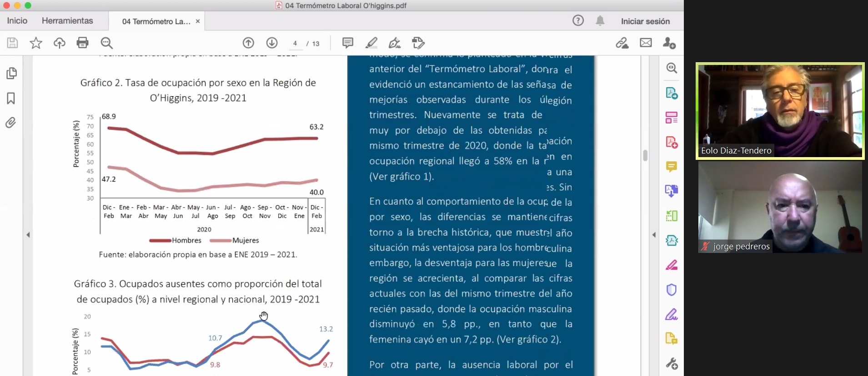Open the attachments paperclip panel
The height and width of the screenshot is (376, 868).
(x=11, y=123)
